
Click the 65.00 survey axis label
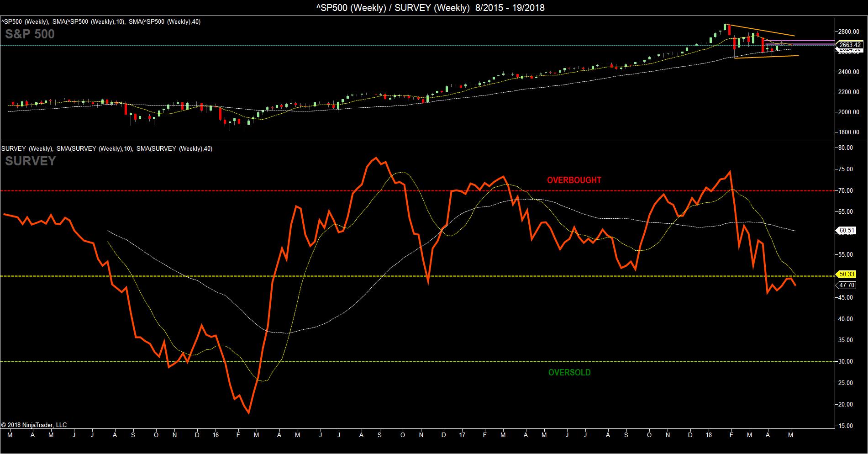coord(846,212)
